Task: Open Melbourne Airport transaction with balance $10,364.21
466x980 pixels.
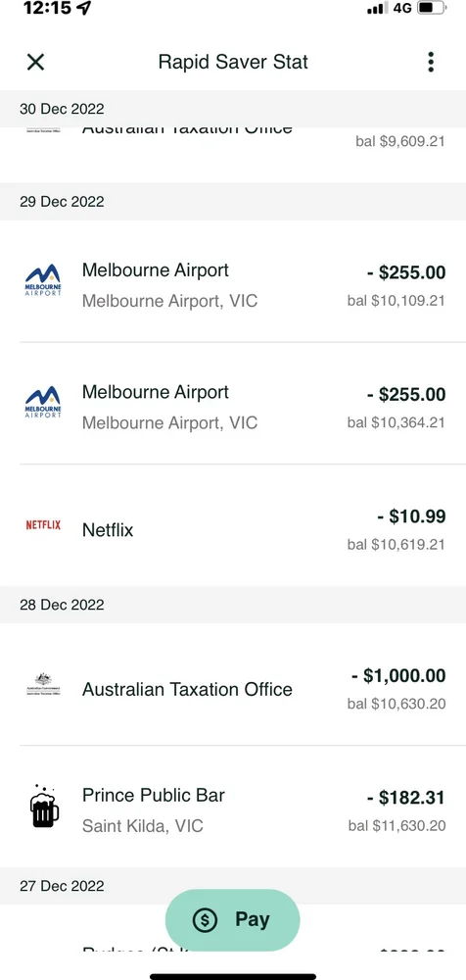Action: pos(233,403)
